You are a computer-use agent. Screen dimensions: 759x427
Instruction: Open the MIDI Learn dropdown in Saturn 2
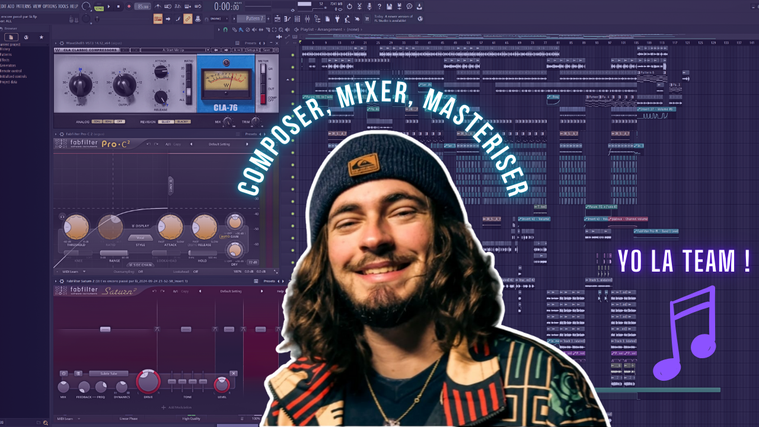coord(68,418)
